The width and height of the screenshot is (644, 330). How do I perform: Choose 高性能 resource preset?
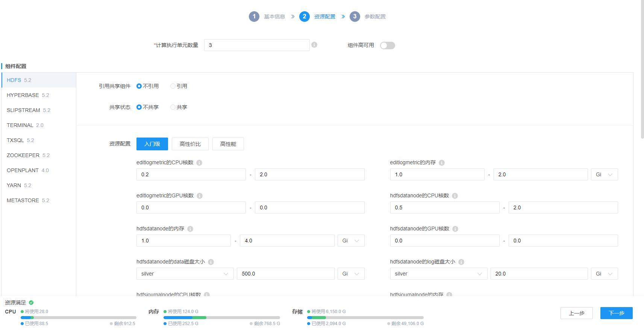click(228, 144)
